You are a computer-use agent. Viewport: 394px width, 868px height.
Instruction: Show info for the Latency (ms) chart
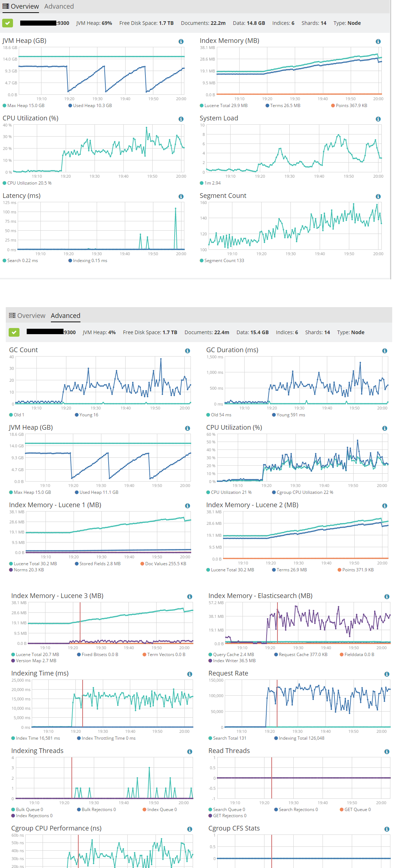181,196
